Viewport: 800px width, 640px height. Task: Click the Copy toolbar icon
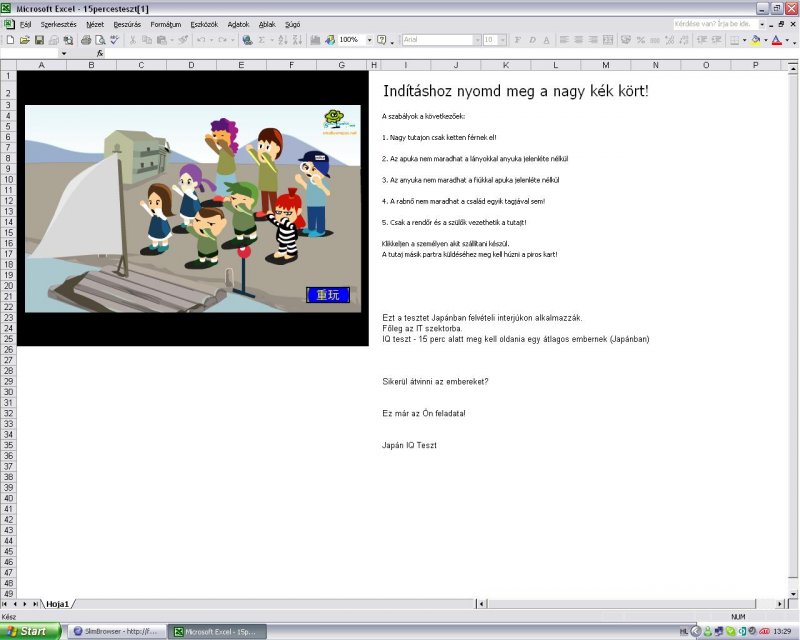(x=147, y=40)
